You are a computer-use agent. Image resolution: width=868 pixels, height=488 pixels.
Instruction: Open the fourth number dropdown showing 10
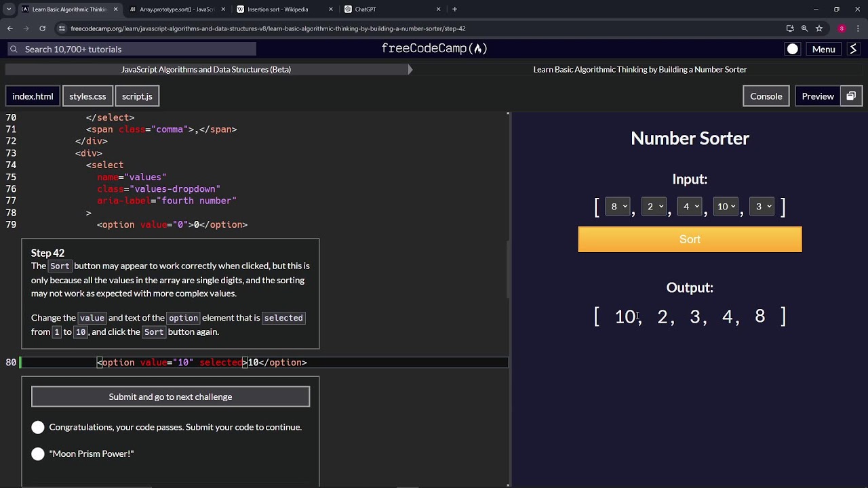[x=726, y=207]
